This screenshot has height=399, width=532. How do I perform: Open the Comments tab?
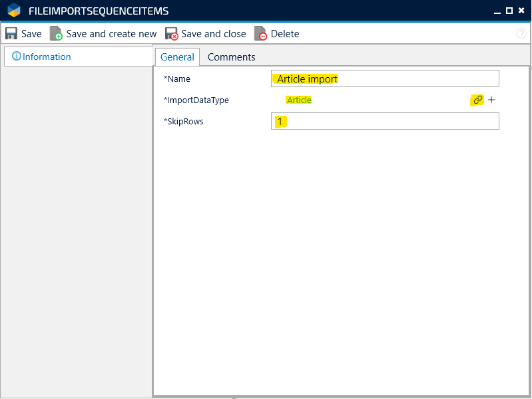(x=231, y=57)
